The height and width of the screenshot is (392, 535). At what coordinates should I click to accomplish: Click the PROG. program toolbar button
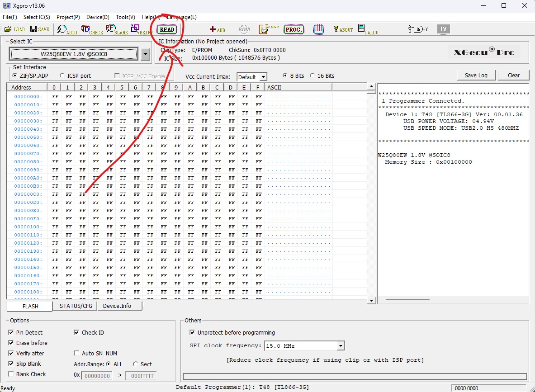(x=294, y=29)
